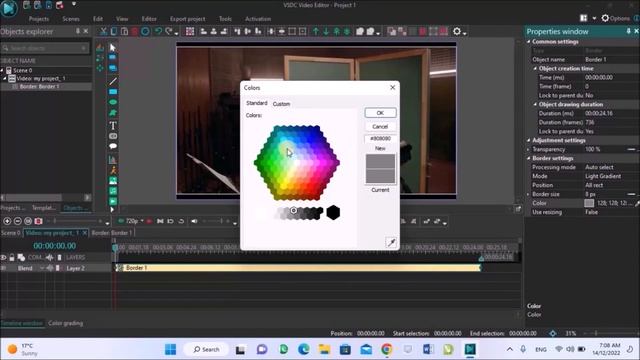Click the green move-down arrow in toolbar
The height and width of the screenshot is (360, 640).
coord(326,31)
